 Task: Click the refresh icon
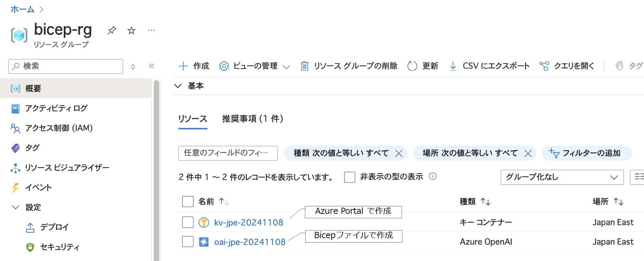coord(412,66)
